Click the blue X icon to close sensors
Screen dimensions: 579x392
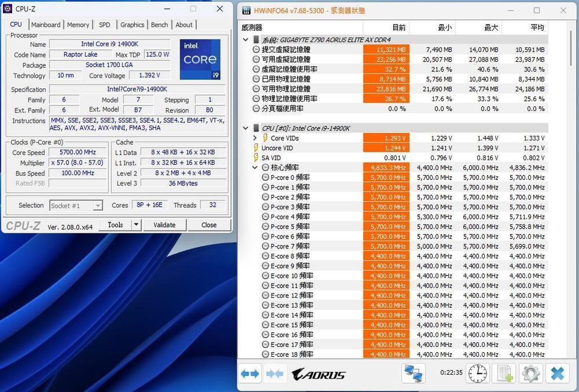557,373
